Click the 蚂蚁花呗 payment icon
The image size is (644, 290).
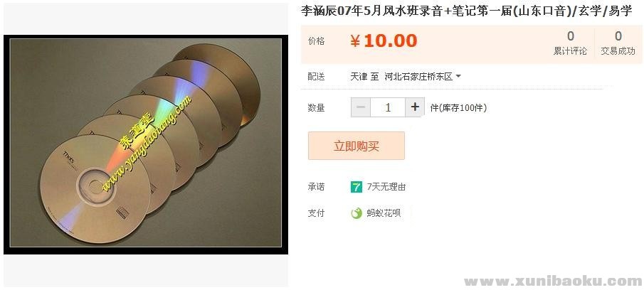(x=356, y=213)
